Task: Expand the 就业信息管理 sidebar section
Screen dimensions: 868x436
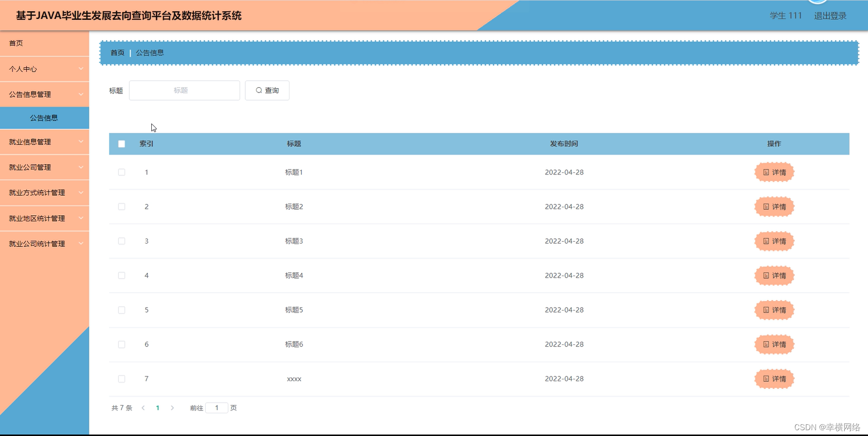Action: 44,142
